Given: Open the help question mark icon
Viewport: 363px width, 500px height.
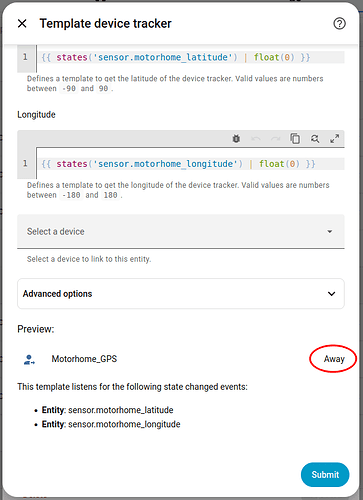Looking at the screenshot, I should 339,24.
